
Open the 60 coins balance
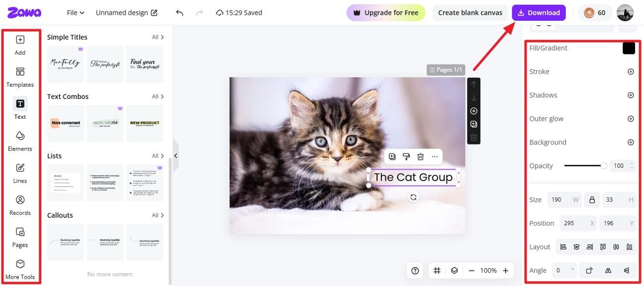[595, 13]
